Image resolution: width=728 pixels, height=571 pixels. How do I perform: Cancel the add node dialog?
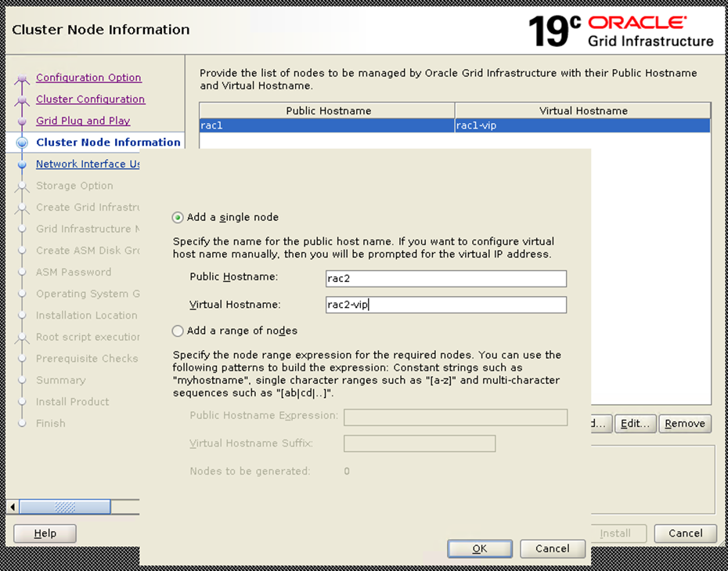tap(553, 549)
